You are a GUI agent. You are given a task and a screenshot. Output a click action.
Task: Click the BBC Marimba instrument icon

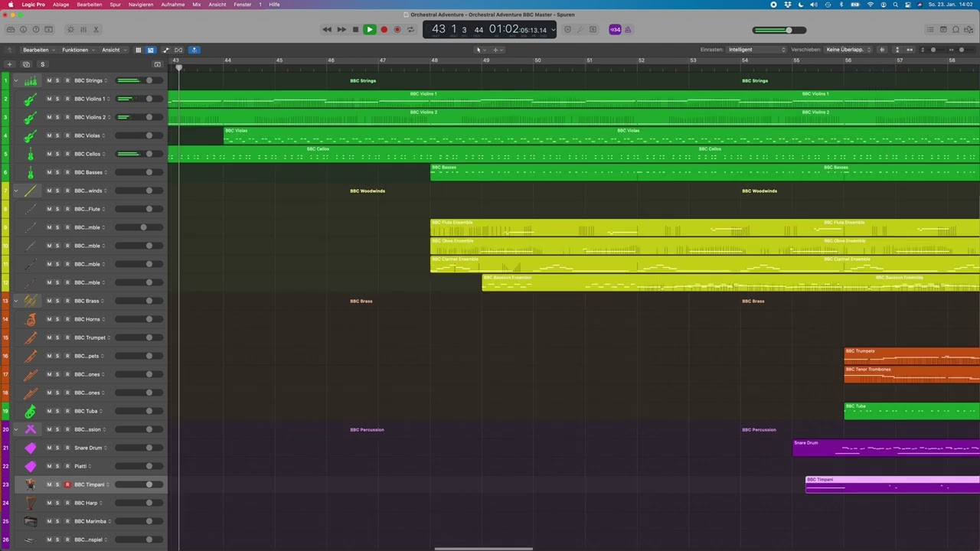(x=31, y=521)
